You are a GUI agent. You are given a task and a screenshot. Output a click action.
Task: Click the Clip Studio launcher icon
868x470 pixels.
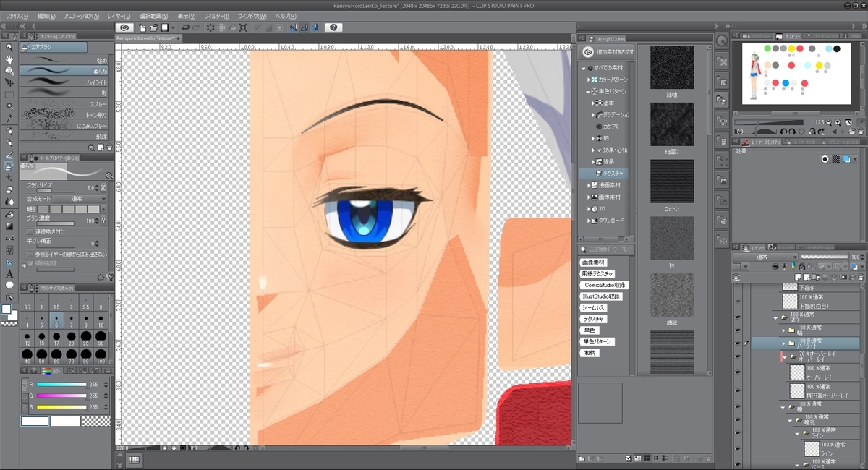[x=124, y=27]
